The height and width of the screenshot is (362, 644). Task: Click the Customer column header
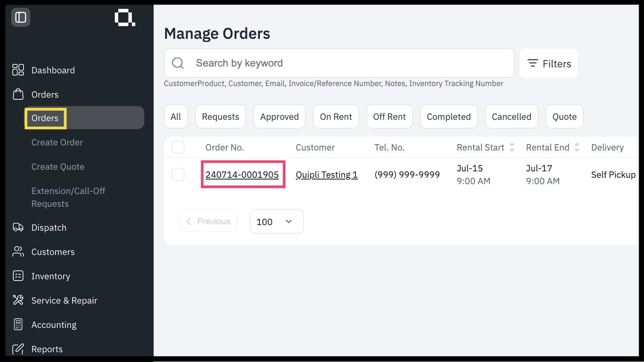pyautogui.click(x=315, y=148)
